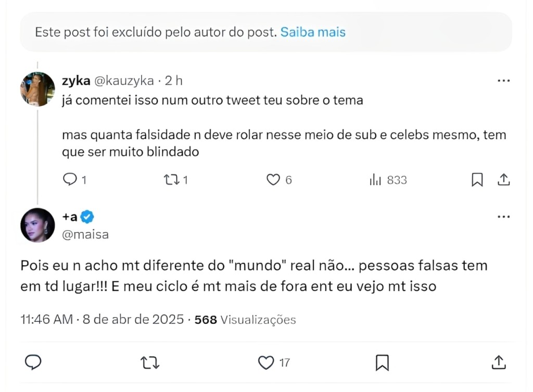Screen dimensions: 533x392
Task: Reply to maisa's post
Action: (33, 362)
